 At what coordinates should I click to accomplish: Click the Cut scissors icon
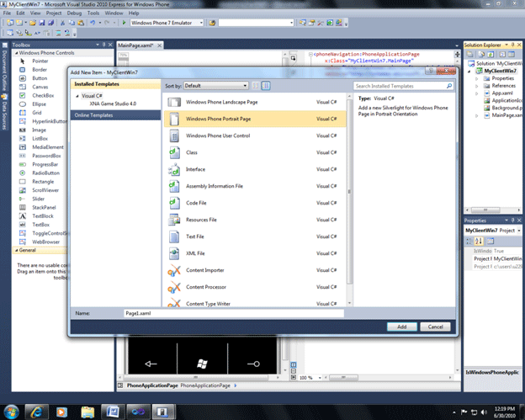(62, 23)
